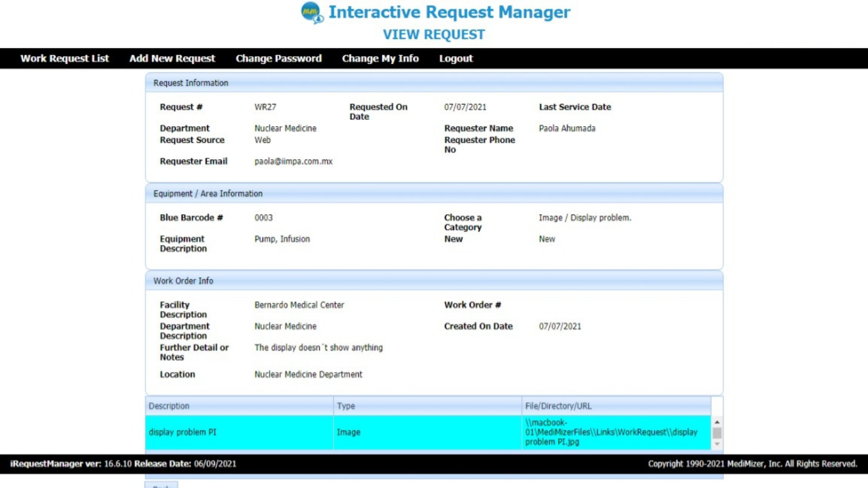
Task: Click the Equipment / Area Information section header
Action: (x=208, y=193)
